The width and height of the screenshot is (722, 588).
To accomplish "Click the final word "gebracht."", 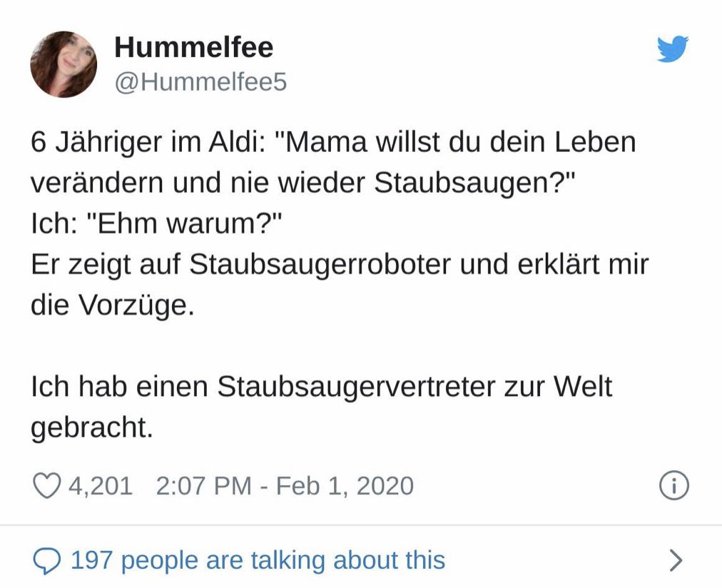I will (x=92, y=427).
